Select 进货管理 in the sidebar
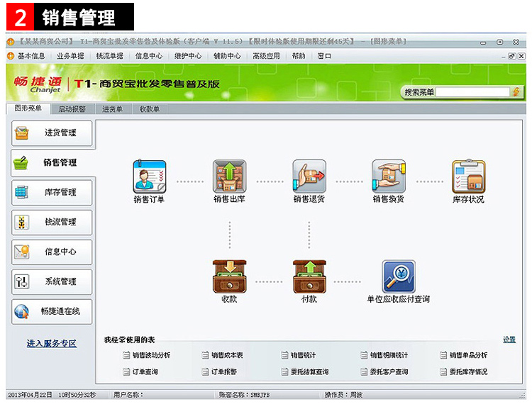532x404 pixels. (x=52, y=133)
